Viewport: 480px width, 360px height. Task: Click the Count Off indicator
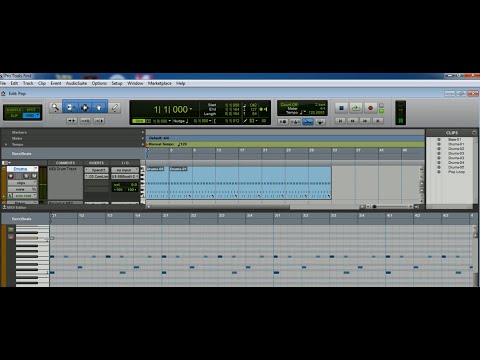289,104
